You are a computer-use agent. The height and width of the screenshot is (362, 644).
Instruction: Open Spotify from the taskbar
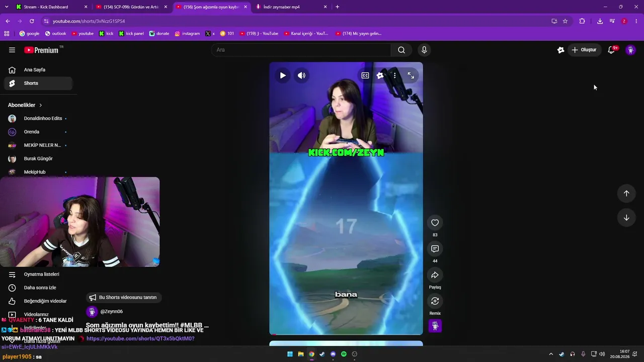344,354
